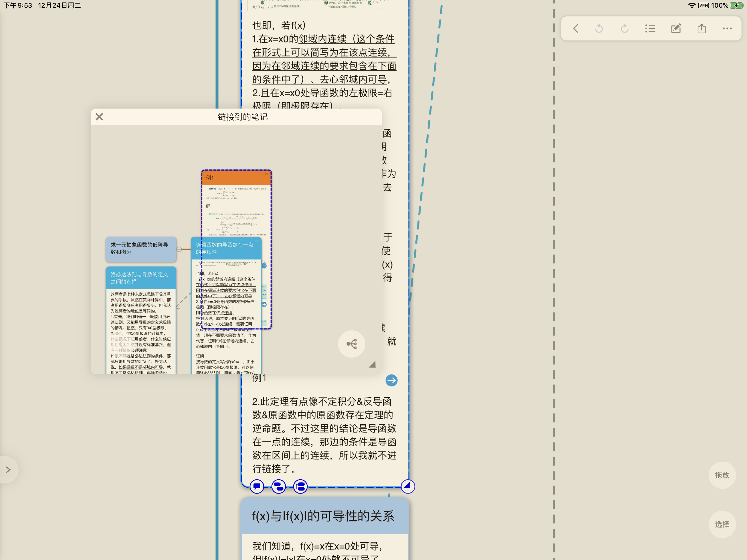Click the popup resize corner triangle
This screenshot has height=560, width=747.
tap(372, 364)
